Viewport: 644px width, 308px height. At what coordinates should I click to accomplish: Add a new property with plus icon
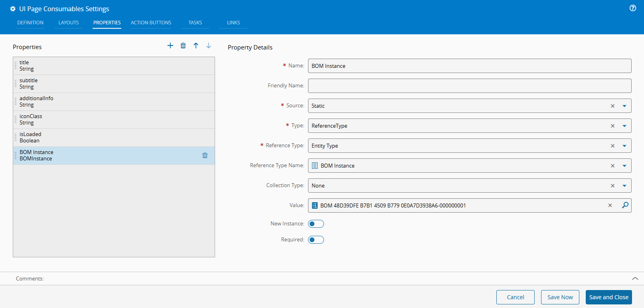[x=170, y=45]
